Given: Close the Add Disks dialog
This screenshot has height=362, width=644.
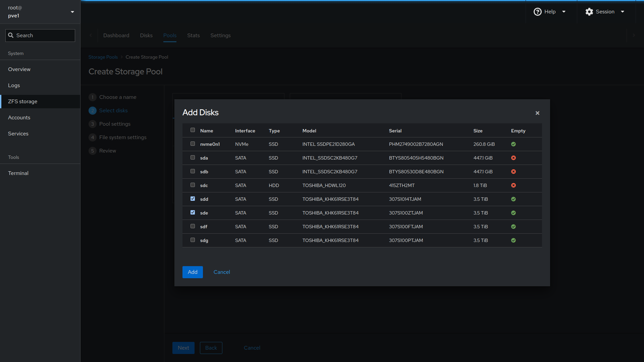Looking at the screenshot, I should [x=537, y=113].
